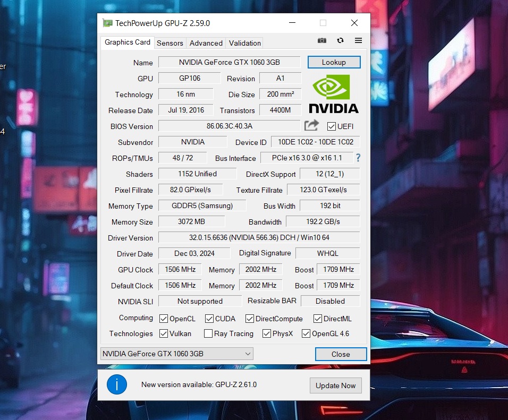Click the Name field showing GTX 1060 3GB
The image size is (508, 420).
pos(230,62)
